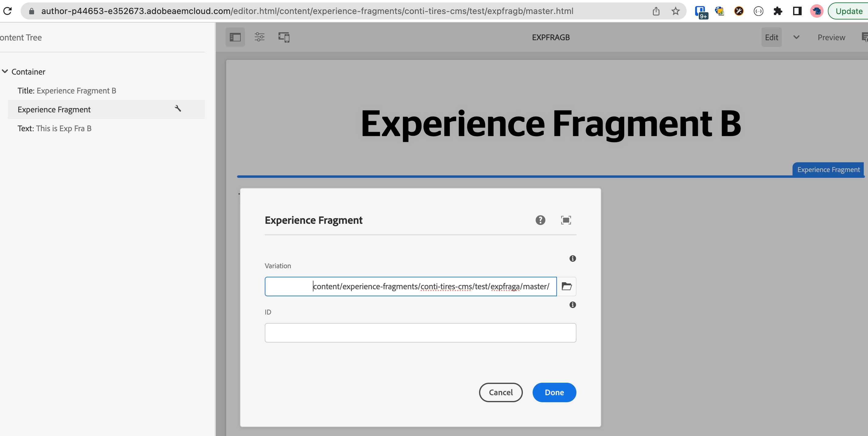
Task: Select Text: This is Exp Fra B item
Action: (x=54, y=128)
